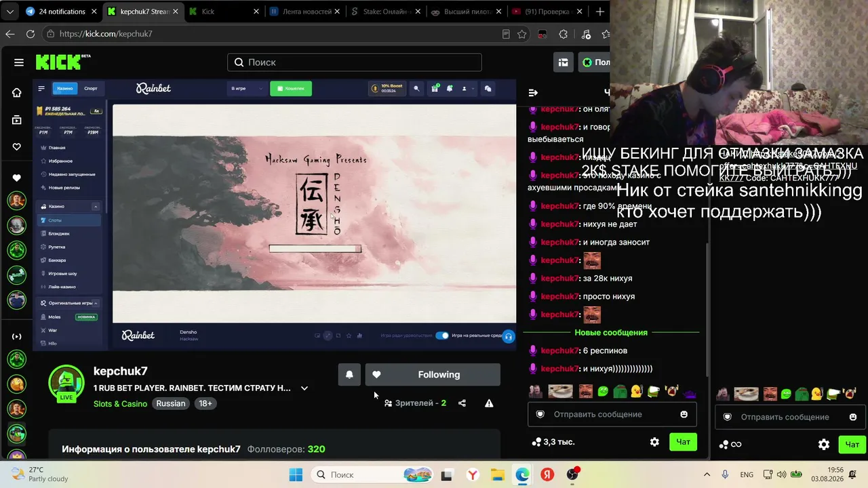
Task: Click the browser reload button
Action: coord(31,34)
